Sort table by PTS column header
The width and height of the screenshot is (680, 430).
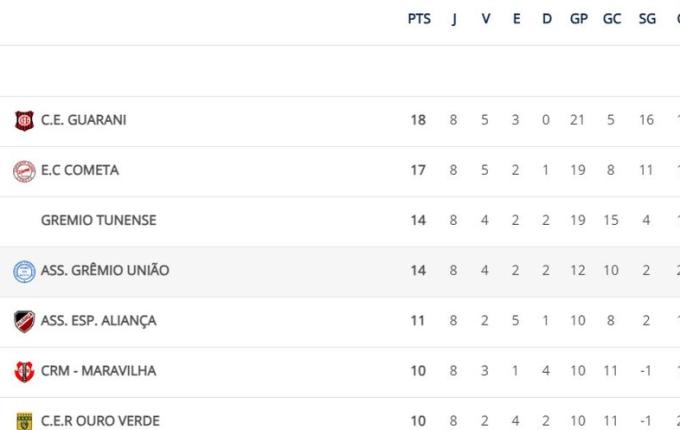point(419,19)
